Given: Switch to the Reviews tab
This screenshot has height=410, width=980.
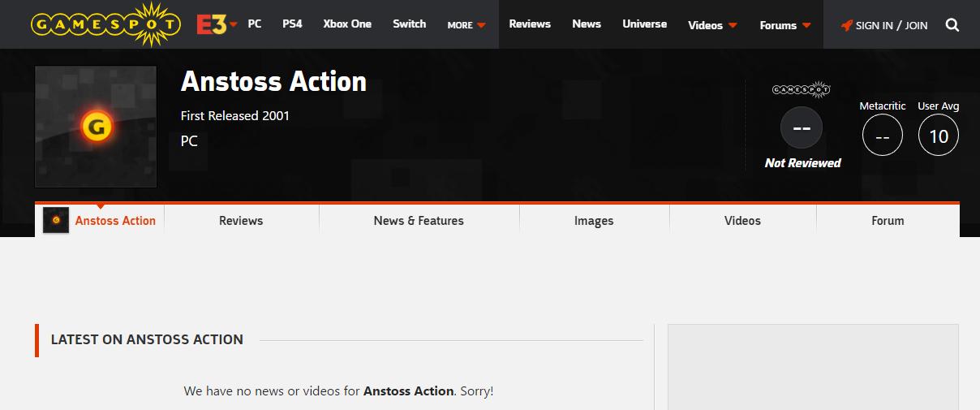Looking at the screenshot, I should [241, 221].
